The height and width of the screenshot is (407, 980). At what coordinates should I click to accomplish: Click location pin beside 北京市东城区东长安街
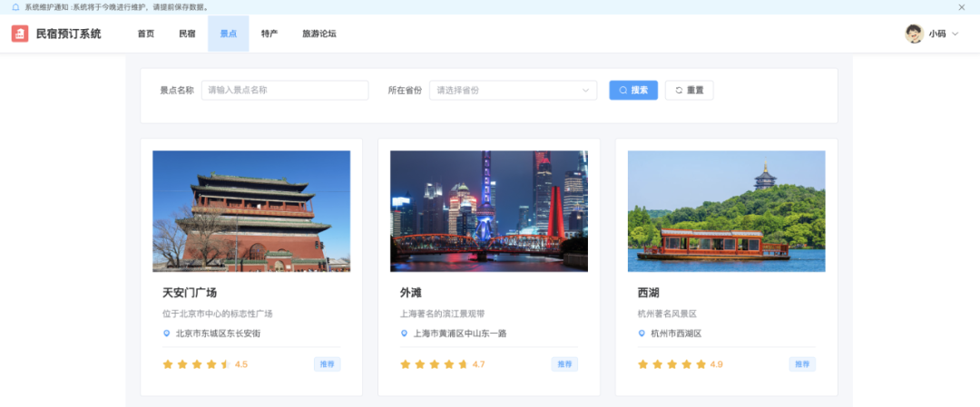pyautogui.click(x=166, y=334)
